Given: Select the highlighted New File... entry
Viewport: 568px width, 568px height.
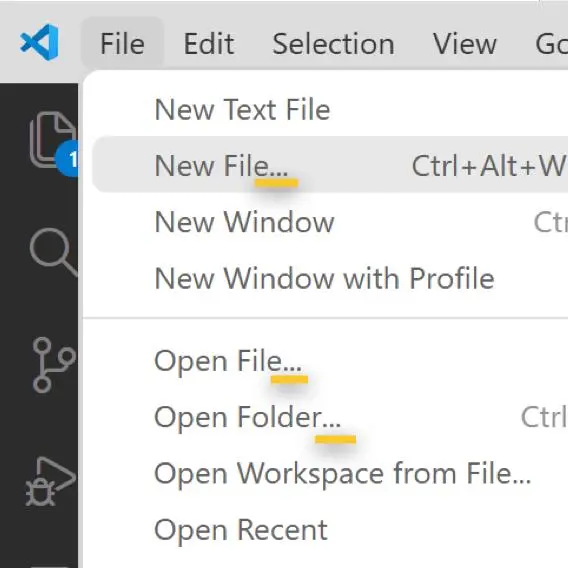Looking at the screenshot, I should pyautogui.click(x=330, y=165).
